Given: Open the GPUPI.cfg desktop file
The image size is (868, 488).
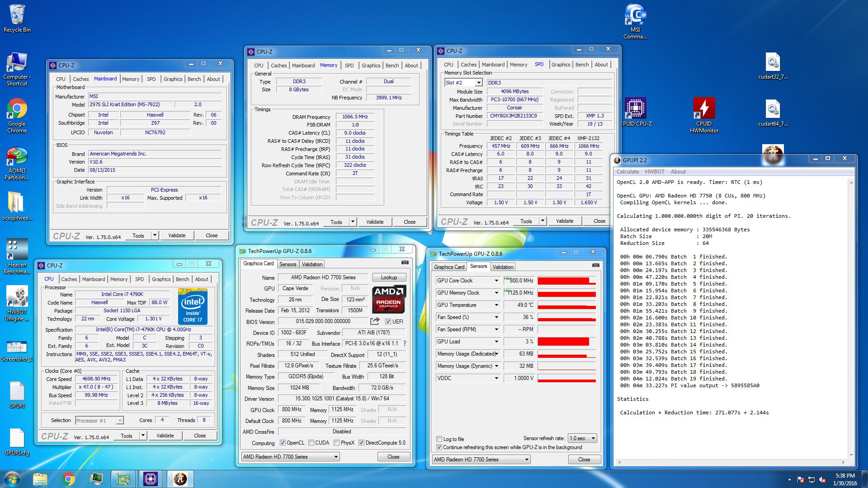Looking at the screenshot, I should 17,442.
